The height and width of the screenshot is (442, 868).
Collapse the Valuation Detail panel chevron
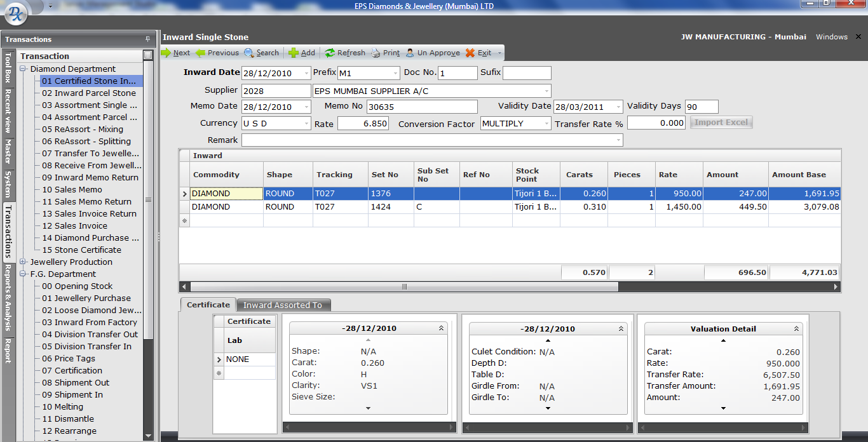(x=796, y=329)
